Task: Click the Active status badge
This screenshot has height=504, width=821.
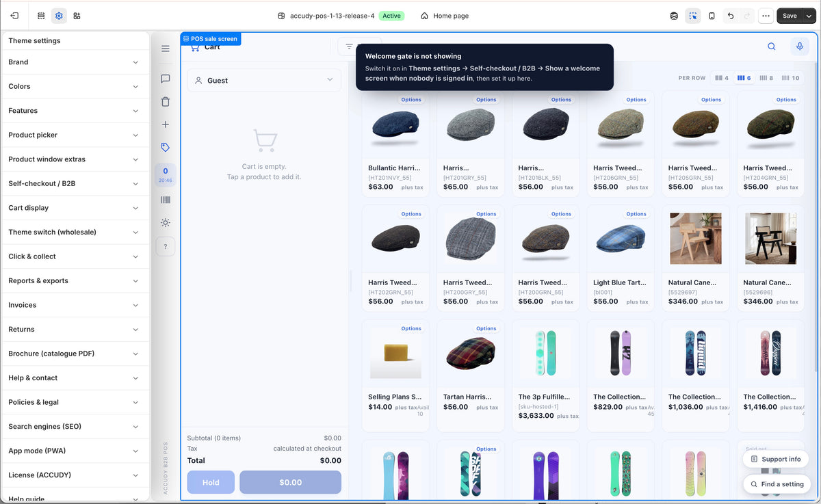Action: tap(392, 16)
